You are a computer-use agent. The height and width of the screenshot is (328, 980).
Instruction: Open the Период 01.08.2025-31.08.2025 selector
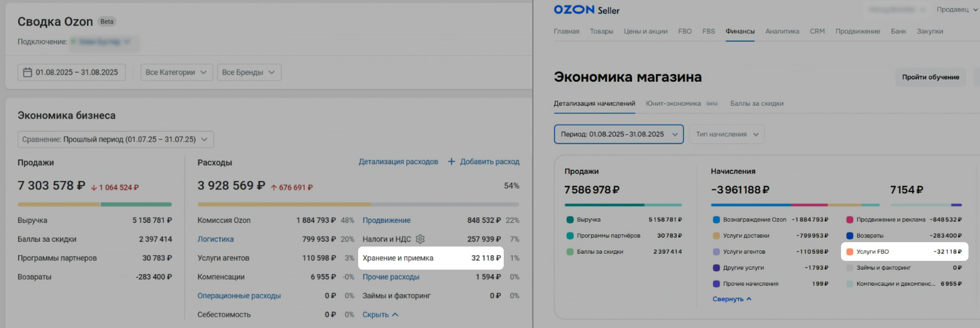pyautogui.click(x=619, y=135)
